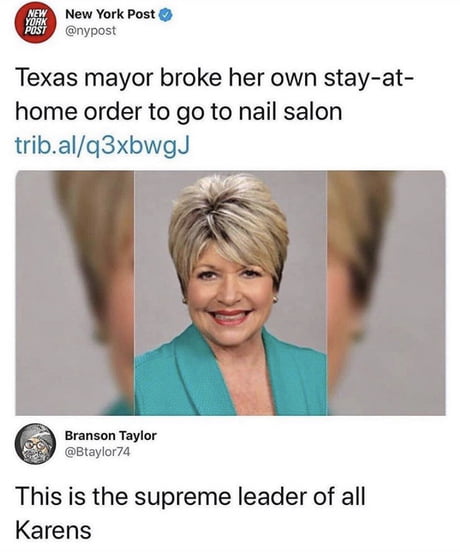Viewport: 460px width, 552px height.
Task: Click the "home order to go to nail salon" line
Action: 178,113
